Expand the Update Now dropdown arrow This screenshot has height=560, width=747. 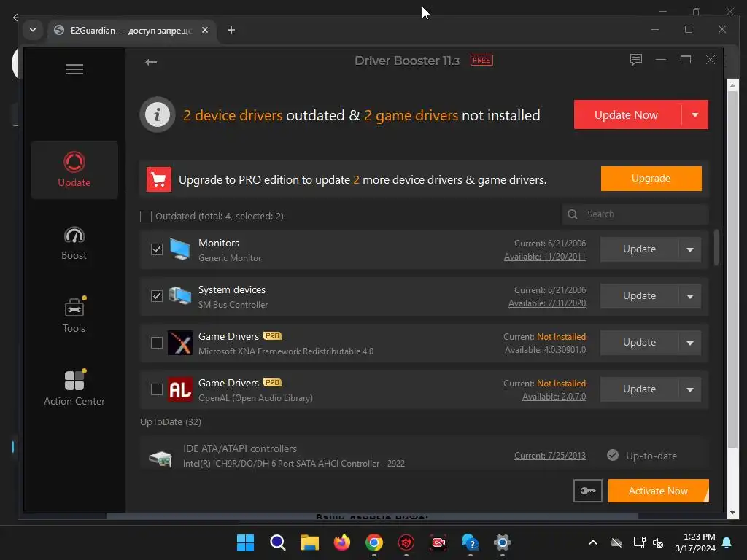tap(695, 114)
